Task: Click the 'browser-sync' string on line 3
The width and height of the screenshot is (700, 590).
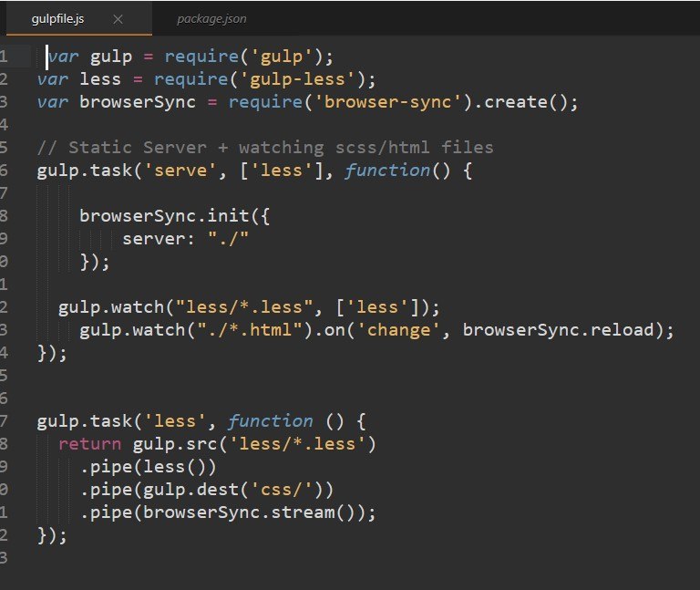Action: 387,102
